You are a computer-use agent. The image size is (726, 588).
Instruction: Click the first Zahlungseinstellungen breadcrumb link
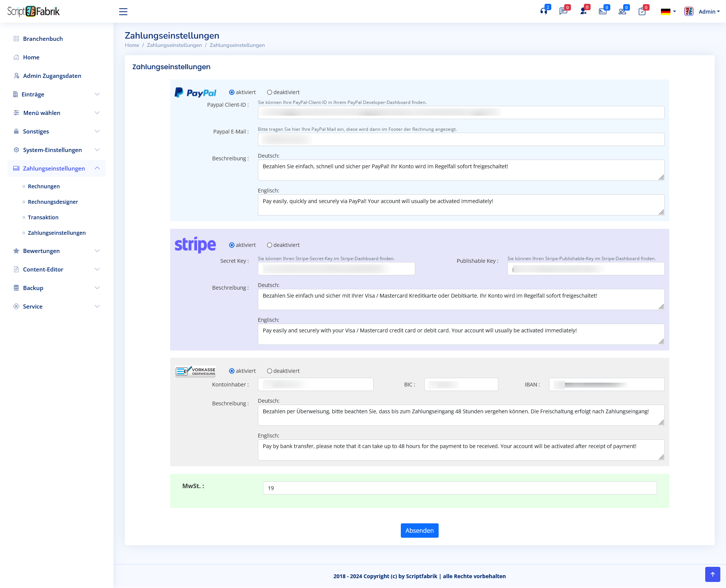tap(174, 45)
